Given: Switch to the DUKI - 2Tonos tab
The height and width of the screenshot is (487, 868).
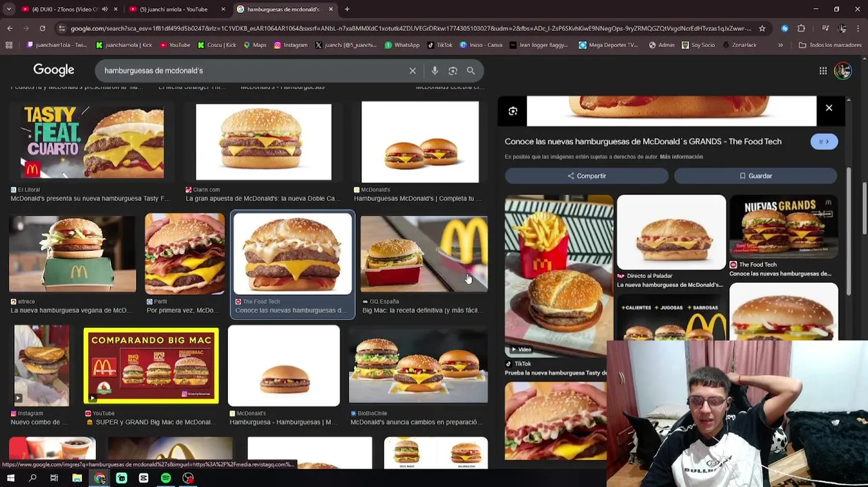Looking at the screenshot, I should tap(64, 9).
